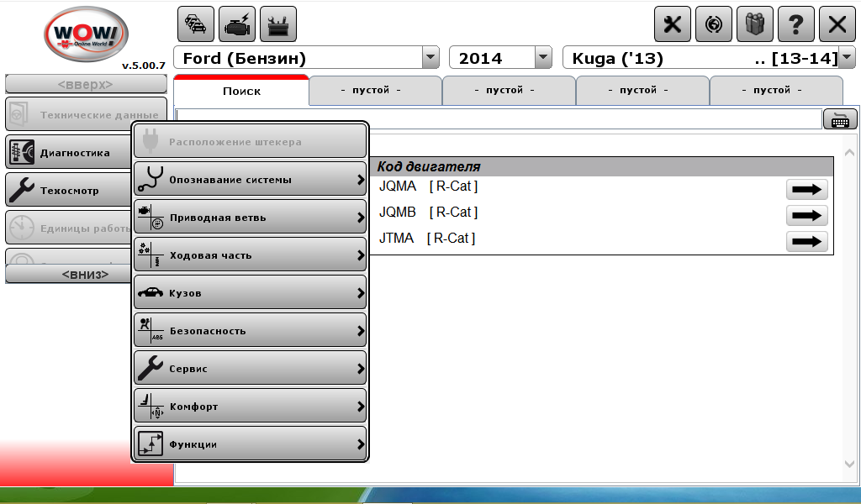
Task: Click the Диагностика sidebar icon
Action: point(22,153)
